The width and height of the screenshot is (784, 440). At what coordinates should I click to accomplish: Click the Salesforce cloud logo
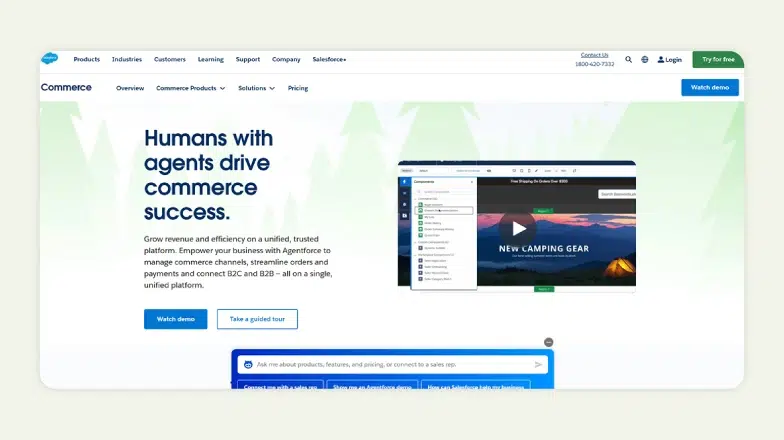(x=49, y=59)
